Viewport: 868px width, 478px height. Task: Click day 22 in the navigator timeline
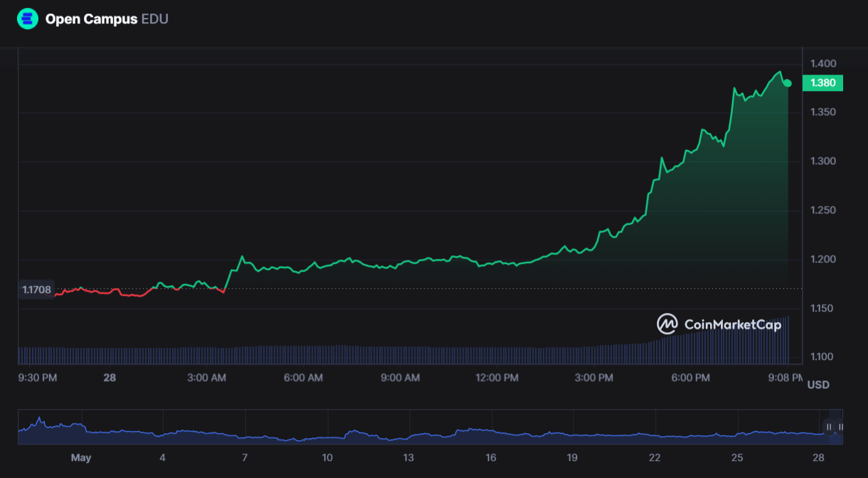point(655,457)
